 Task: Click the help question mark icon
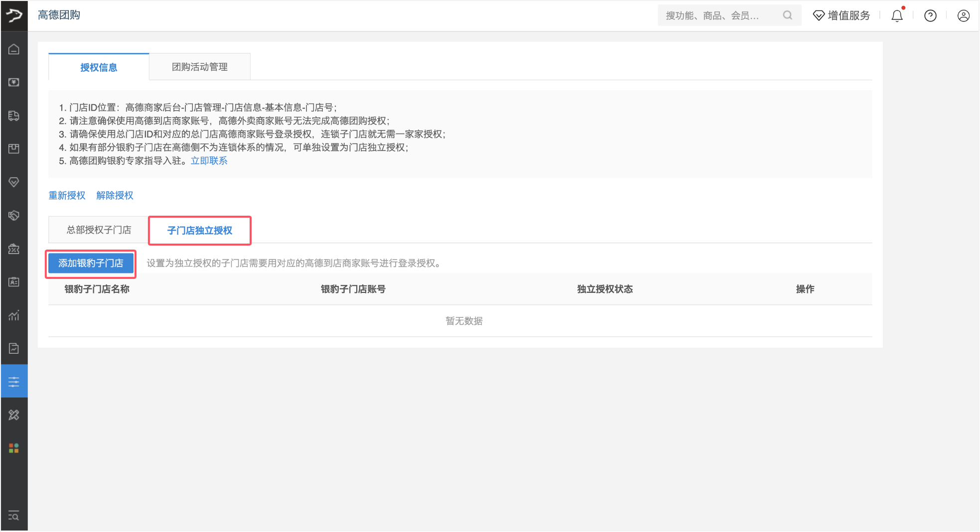pos(930,16)
